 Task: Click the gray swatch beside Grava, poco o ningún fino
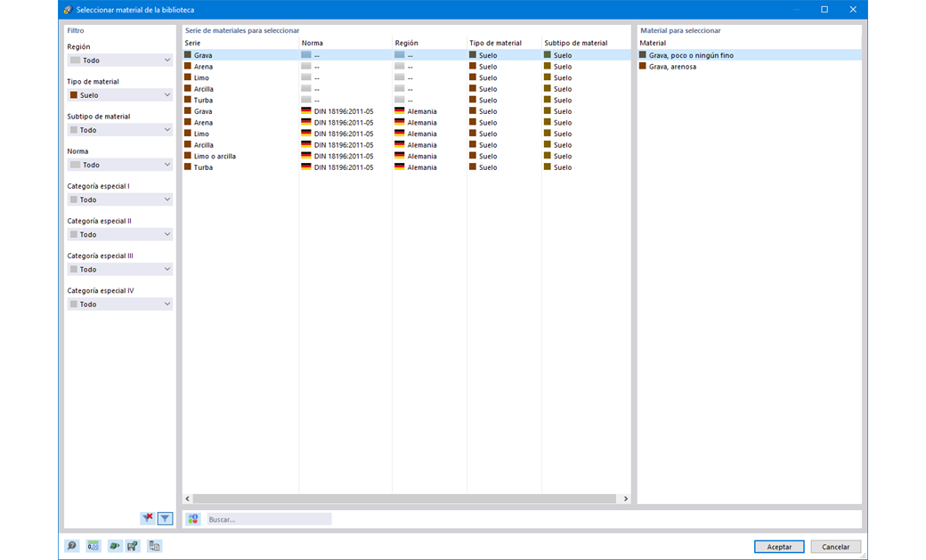tap(643, 55)
